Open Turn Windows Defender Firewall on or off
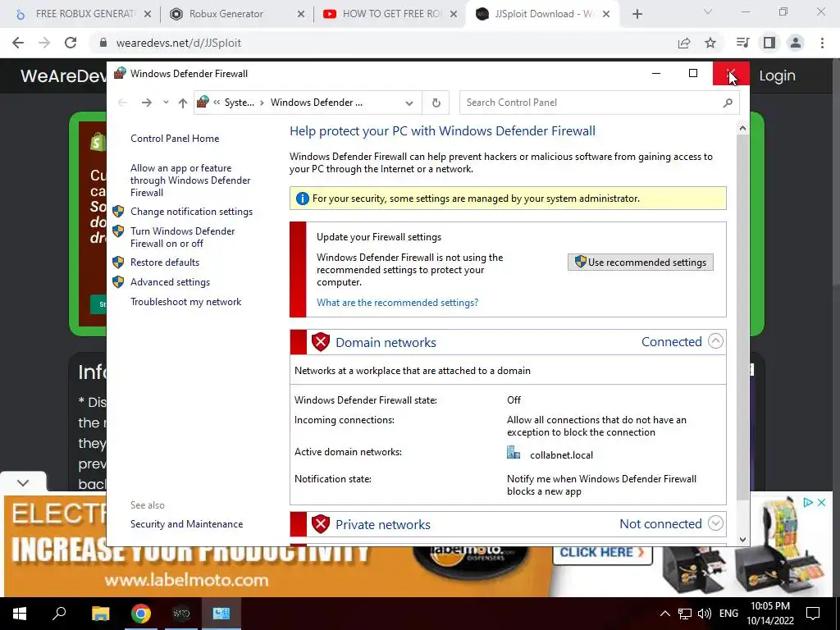840x630 pixels. (x=182, y=237)
